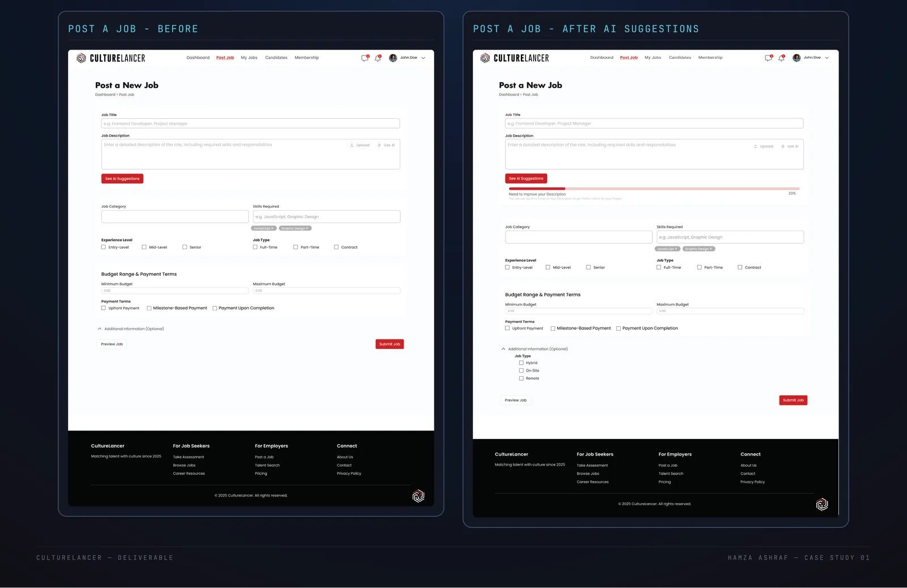Remove Graphic Design skill tag in Before panel

pyautogui.click(x=307, y=228)
